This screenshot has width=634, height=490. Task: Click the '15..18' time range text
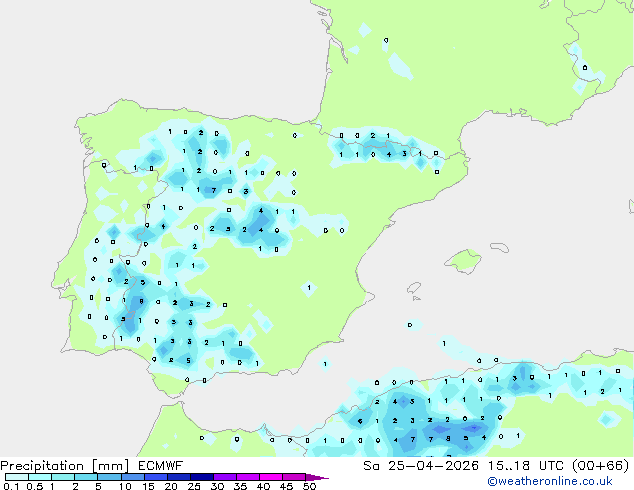(509, 466)
